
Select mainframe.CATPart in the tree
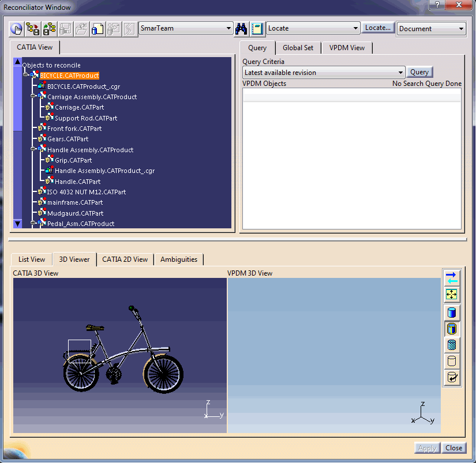[x=75, y=202]
